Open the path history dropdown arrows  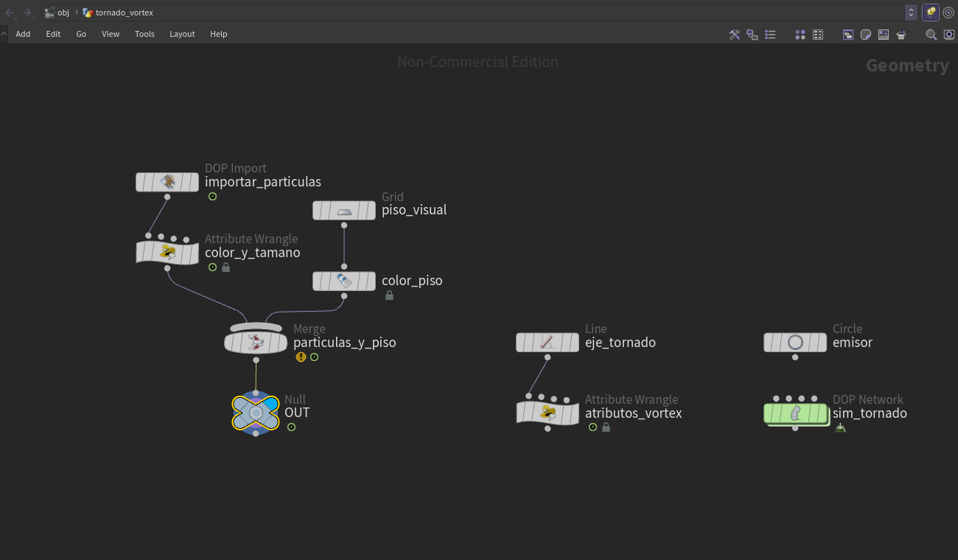(x=911, y=13)
